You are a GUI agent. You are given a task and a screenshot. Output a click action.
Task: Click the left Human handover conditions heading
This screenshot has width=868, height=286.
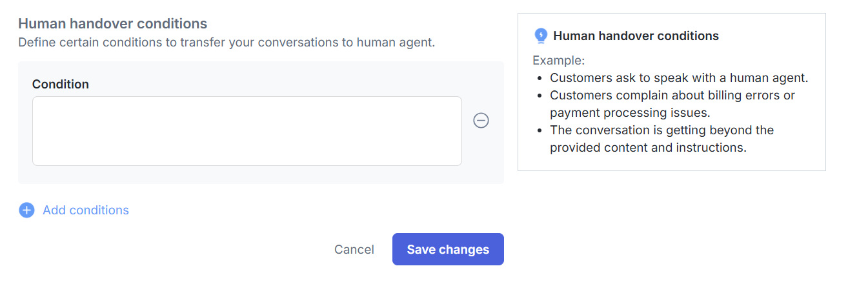(112, 24)
